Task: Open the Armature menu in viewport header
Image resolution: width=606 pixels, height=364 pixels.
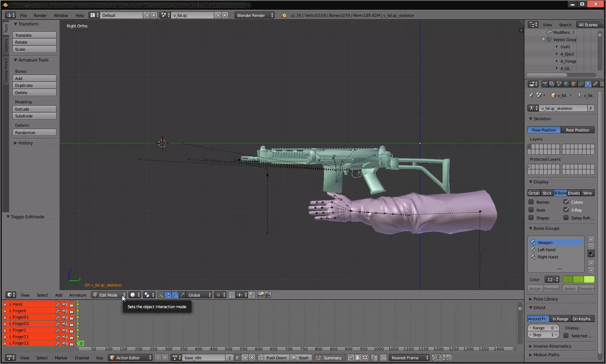Action: click(x=78, y=295)
